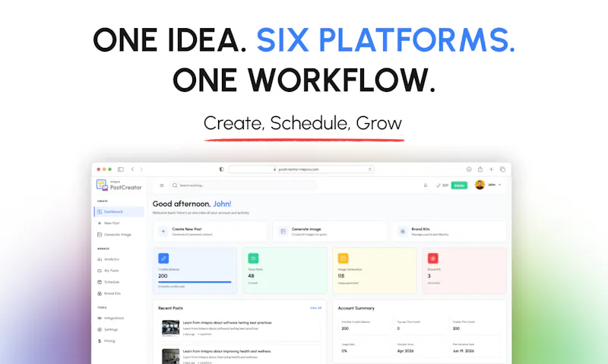Click the browser forward arrow
The image size is (608, 364).
click(141, 169)
